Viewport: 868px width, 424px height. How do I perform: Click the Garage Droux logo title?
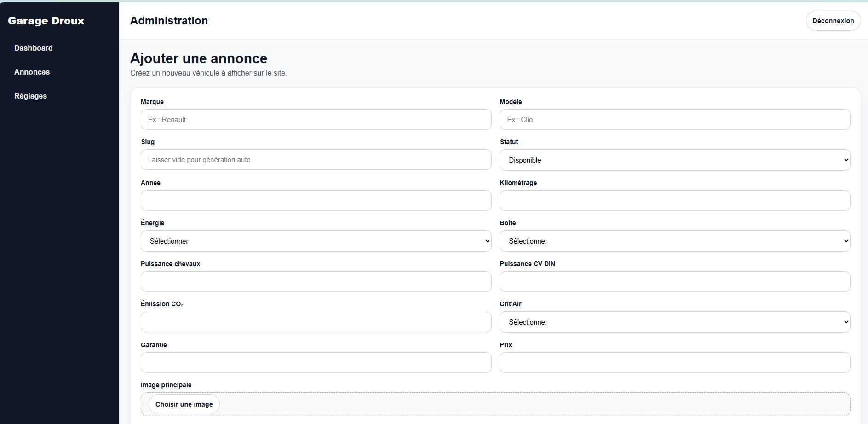click(46, 21)
